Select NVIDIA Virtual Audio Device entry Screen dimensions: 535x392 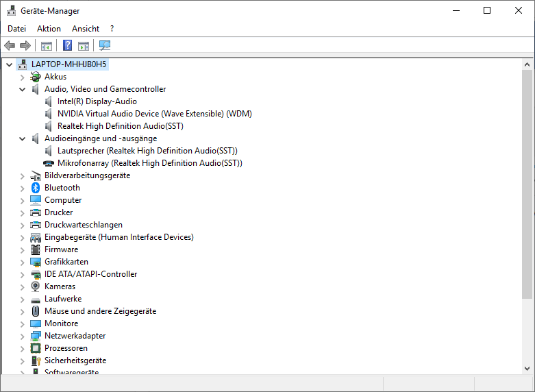click(155, 114)
